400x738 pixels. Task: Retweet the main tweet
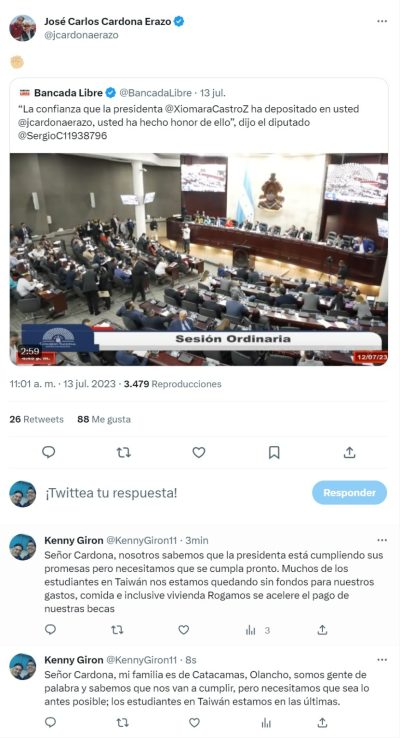tap(124, 452)
